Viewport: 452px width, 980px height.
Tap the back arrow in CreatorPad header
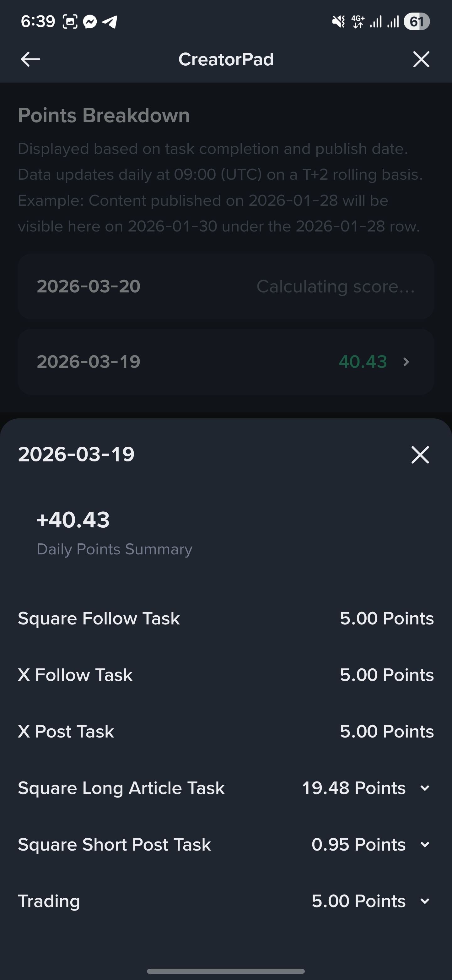30,59
